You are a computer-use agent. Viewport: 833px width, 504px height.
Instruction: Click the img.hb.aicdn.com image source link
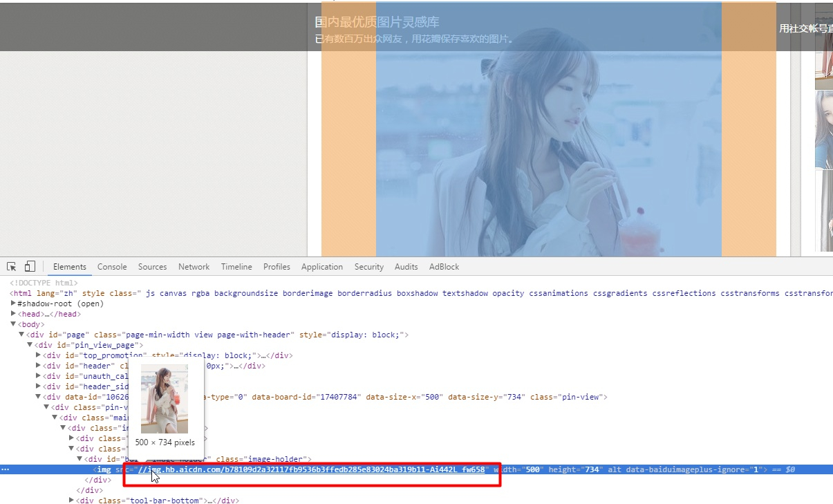click(x=311, y=469)
